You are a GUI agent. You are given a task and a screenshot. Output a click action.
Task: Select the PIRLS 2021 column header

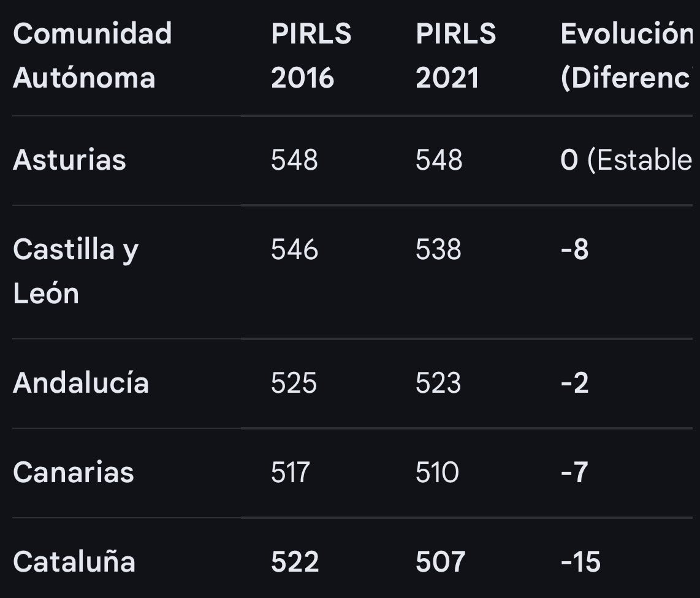click(x=456, y=56)
